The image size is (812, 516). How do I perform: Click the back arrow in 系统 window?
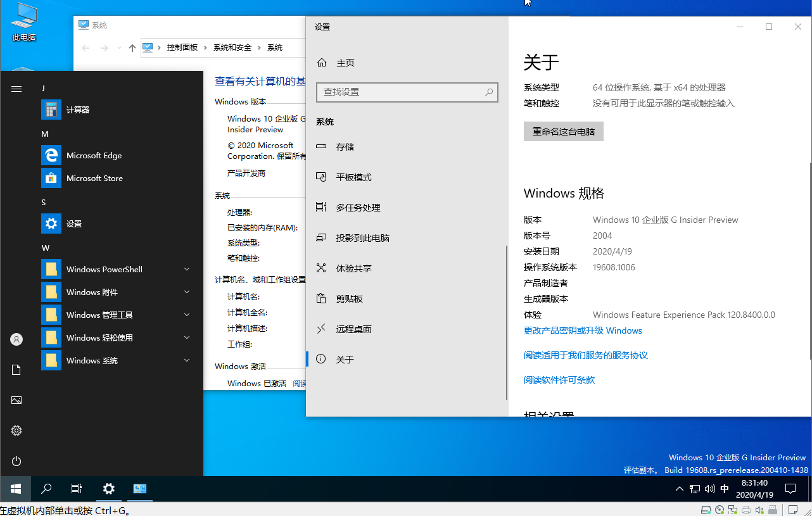click(x=86, y=48)
